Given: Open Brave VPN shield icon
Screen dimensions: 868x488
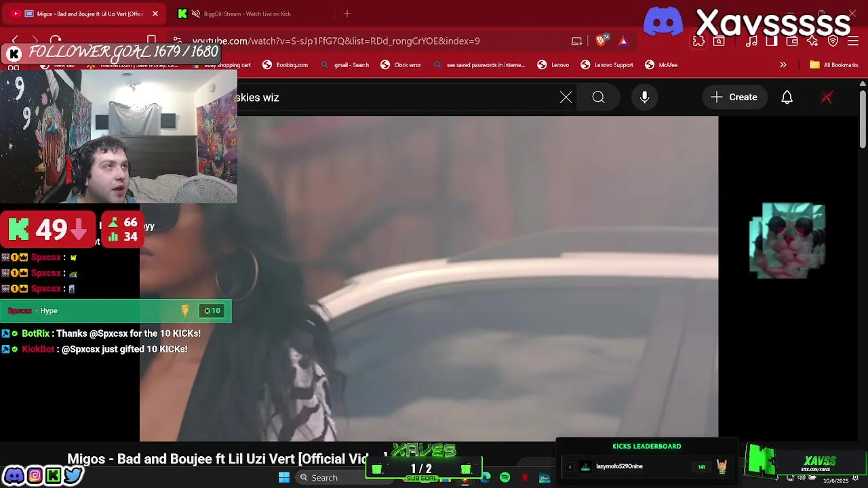Looking at the screenshot, I should click(x=833, y=41).
